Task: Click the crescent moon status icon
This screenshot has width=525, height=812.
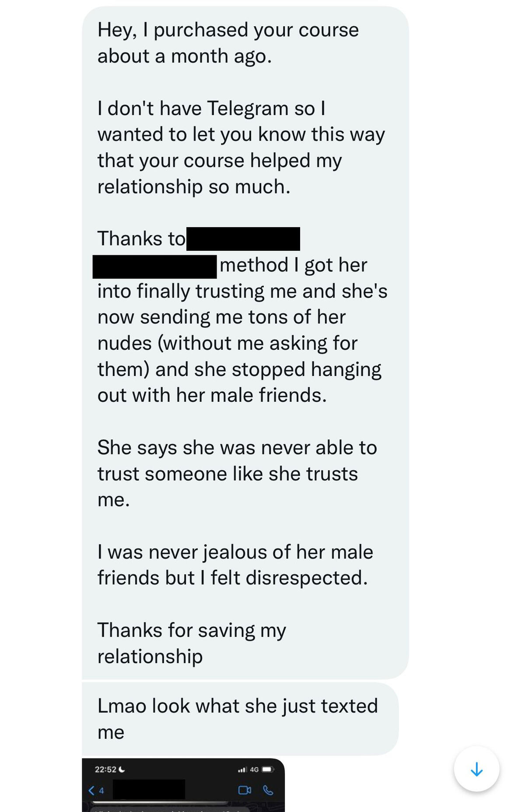Action: coord(122,769)
